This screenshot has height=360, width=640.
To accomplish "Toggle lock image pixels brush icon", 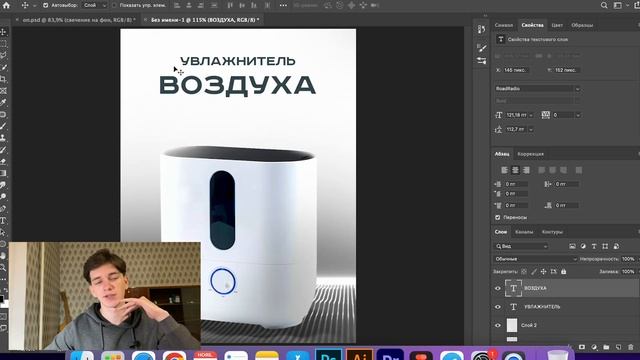I will 534,271.
